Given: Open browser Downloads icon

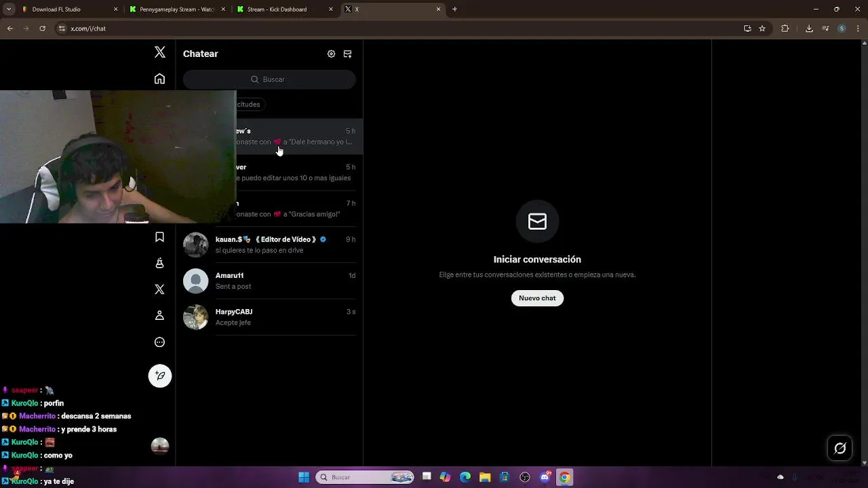Looking at the screenshot, I should point(809,28).
